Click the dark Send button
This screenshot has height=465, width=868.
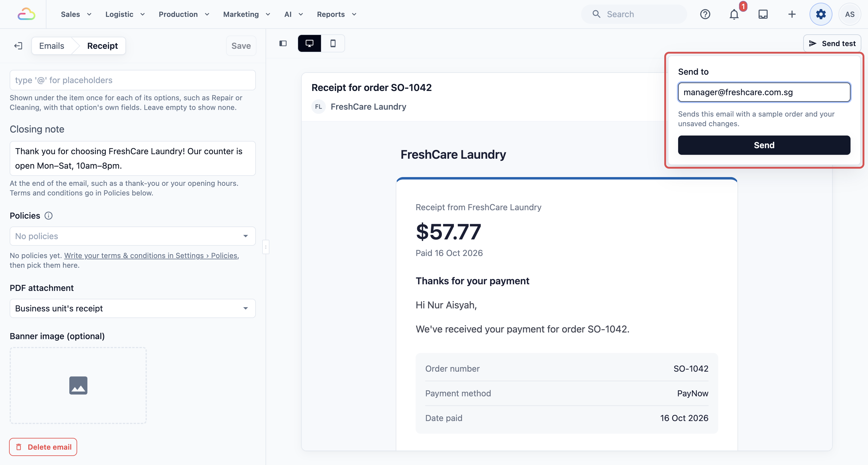764,145
